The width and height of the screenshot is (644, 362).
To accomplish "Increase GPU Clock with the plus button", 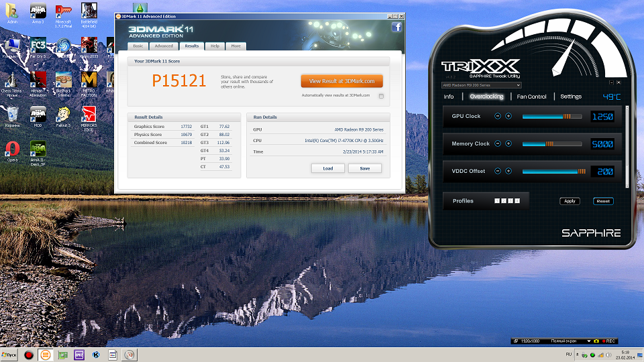I will point(508,116).
